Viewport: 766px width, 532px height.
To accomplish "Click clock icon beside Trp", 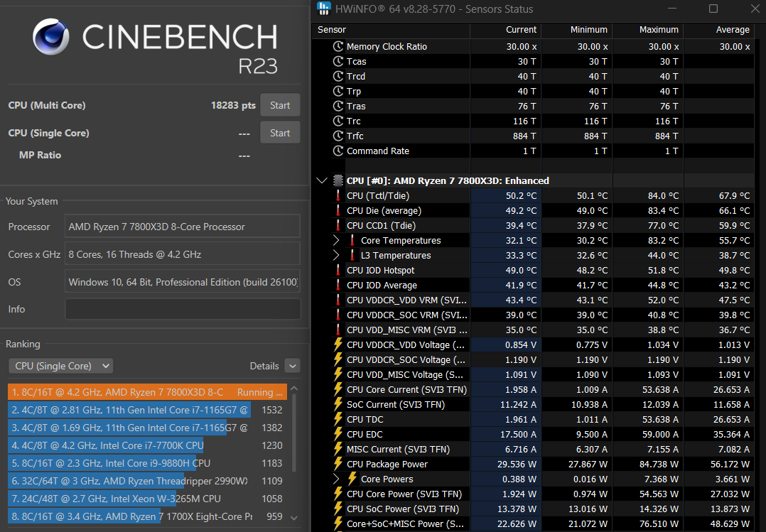I will tap(338, 92).
